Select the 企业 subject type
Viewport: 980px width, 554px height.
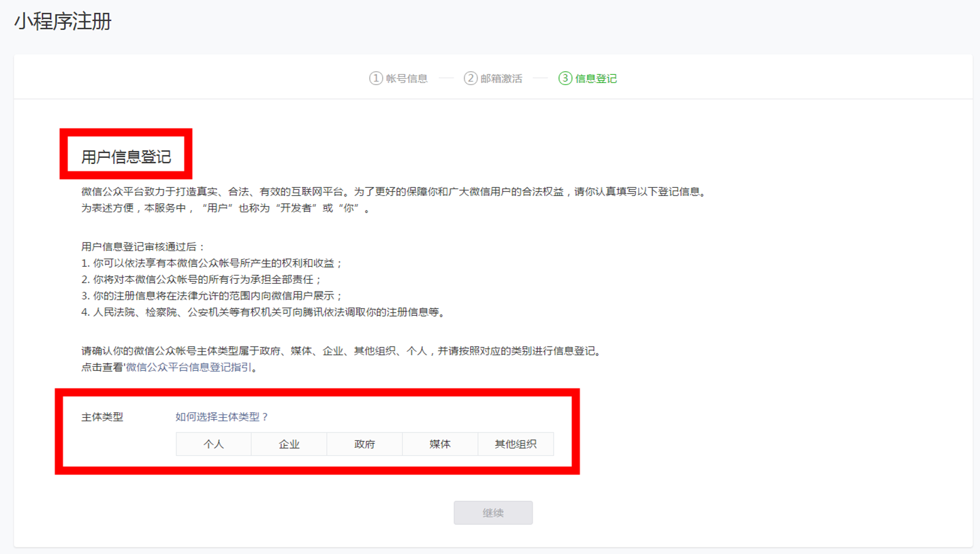pyautogui.click(x=289, y=444)
